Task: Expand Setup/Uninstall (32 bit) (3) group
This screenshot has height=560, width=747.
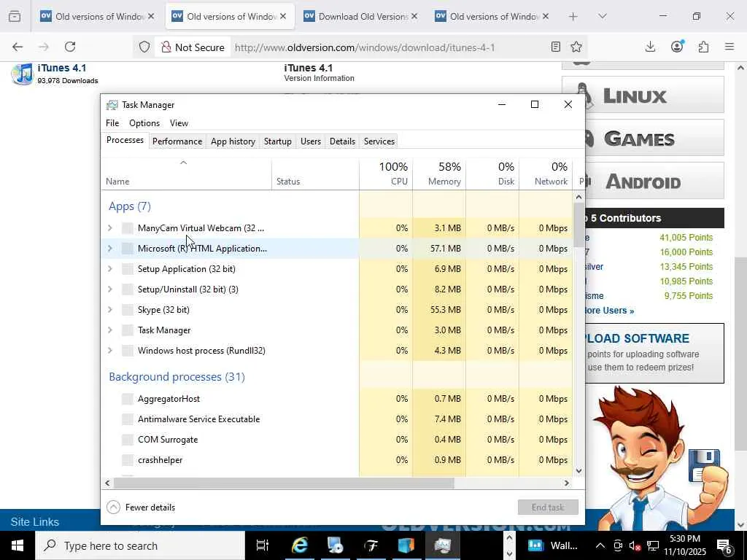Action: click(110, 289)
